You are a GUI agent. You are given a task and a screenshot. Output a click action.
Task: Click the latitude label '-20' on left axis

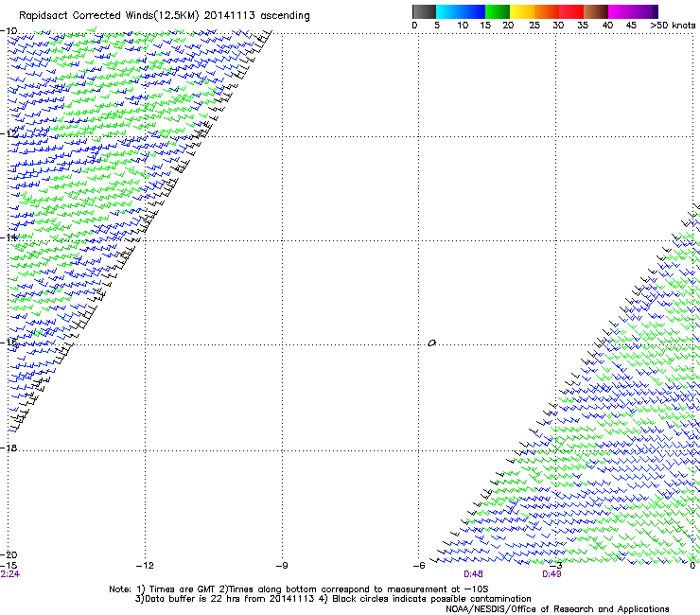pos(9,554)
